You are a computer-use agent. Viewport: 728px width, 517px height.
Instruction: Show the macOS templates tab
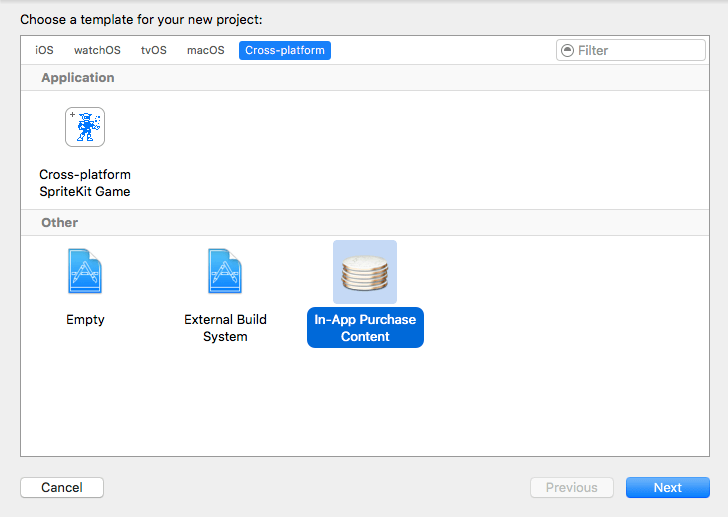pos(206,50)
